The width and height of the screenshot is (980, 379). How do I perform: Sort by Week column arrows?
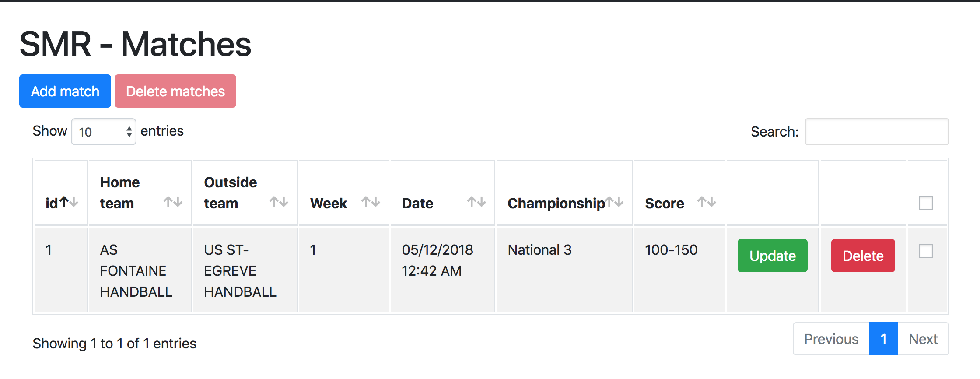371,202
